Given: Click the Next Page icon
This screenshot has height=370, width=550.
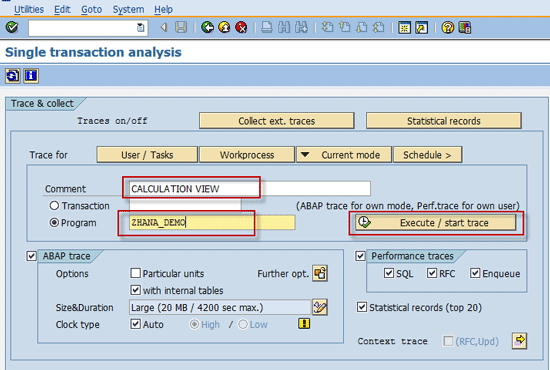Looking at the screenshot, I should [x=361, y=27].
